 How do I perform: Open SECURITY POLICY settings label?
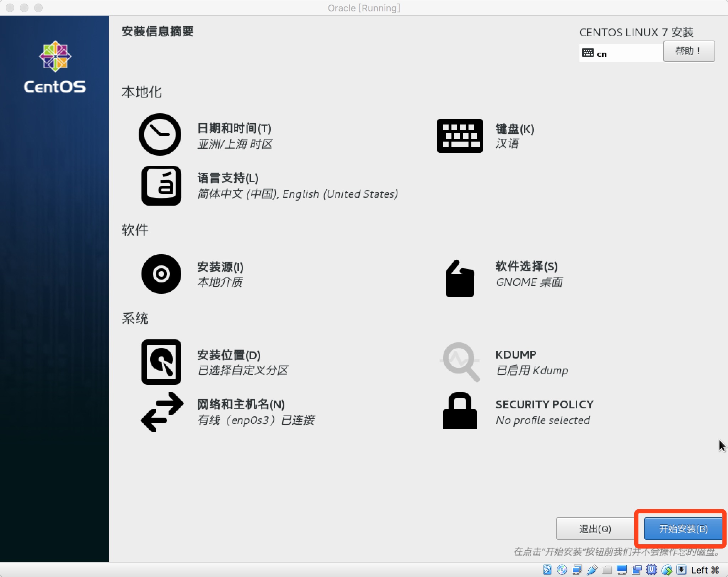click(x=545, y=404)
